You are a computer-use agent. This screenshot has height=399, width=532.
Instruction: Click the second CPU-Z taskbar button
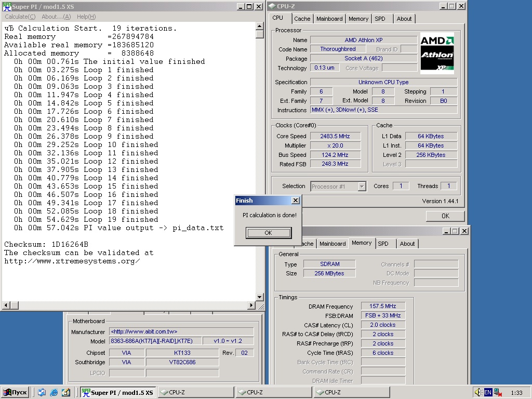pyautogui.click(x=274, y=393)
